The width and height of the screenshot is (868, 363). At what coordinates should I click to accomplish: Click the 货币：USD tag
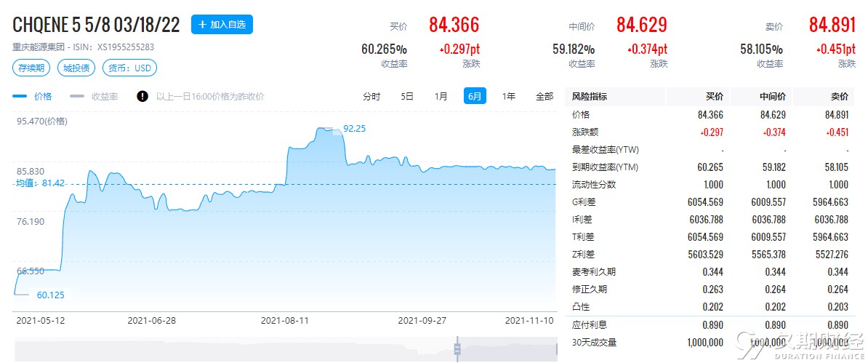129,68
